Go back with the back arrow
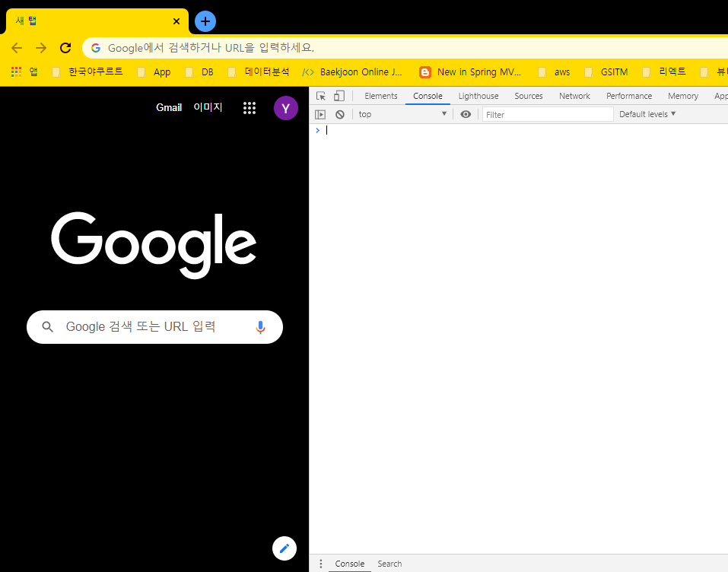 (x=17, y=48)
